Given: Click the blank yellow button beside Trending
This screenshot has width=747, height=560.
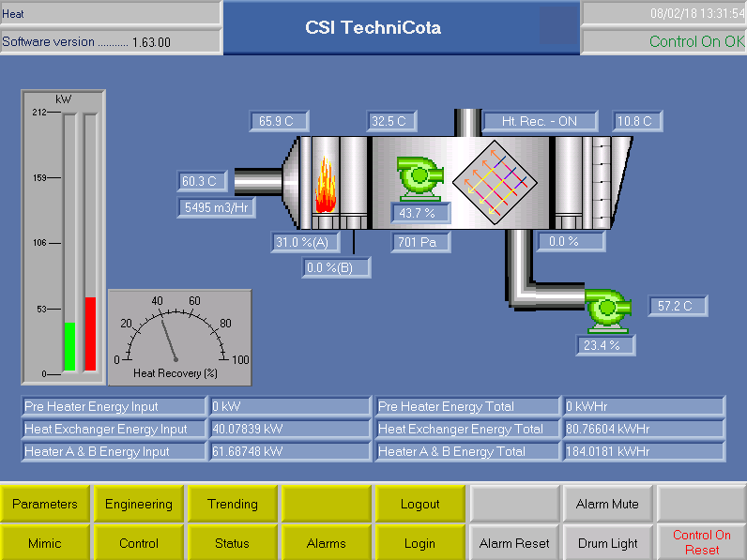Looking at the screenshot, I should [327, 504].
